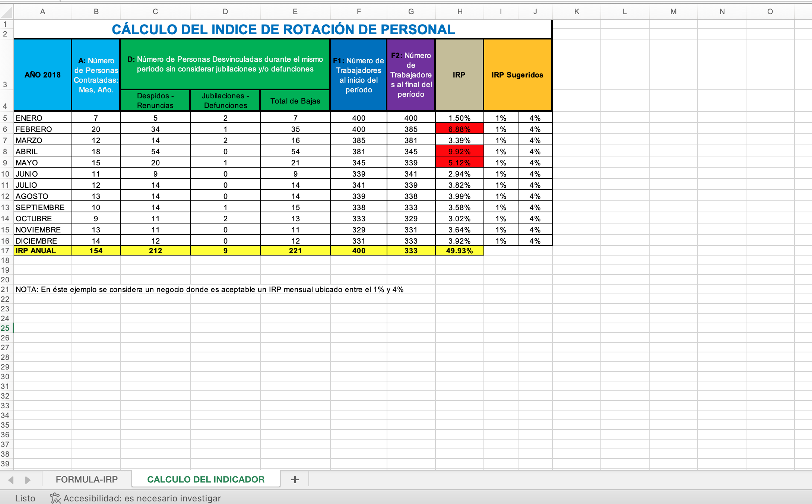Image resolution: width=812 pixels, height=504 pixels.
Task: Click the previous sheet navigation arrow
Action: (11, 480)
